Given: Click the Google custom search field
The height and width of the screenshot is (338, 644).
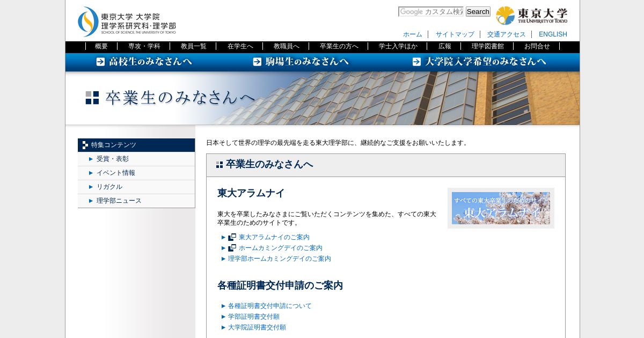Looking at the screenshot, I should [430, 12].
